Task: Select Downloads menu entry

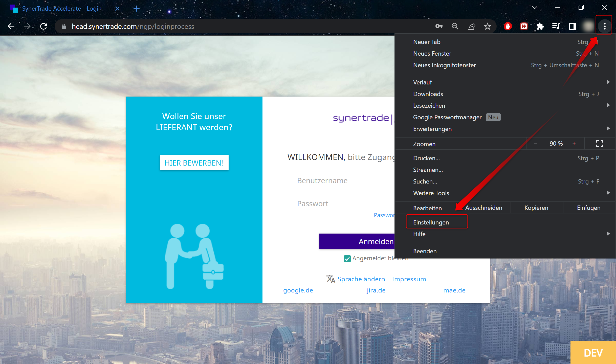Action: click(428, 94)
